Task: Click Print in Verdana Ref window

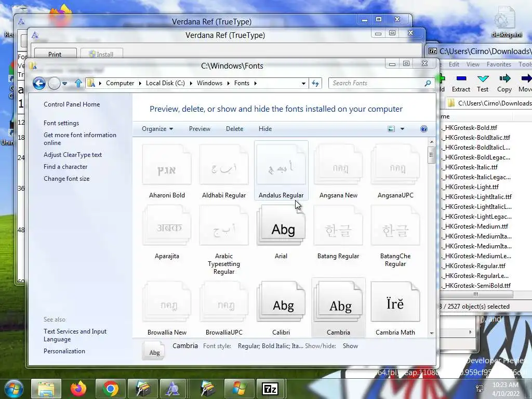Action: (x=55, y=54)
